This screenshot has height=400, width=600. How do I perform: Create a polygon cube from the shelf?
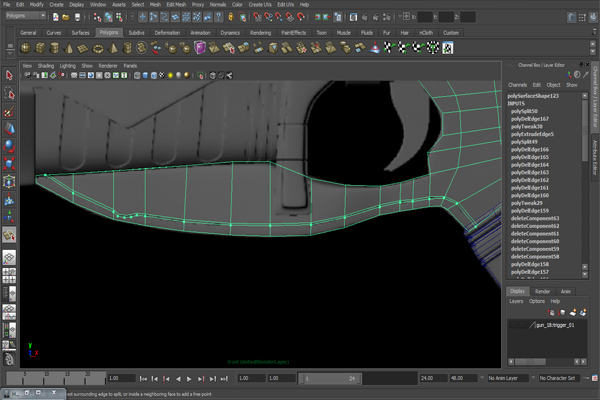40,48
